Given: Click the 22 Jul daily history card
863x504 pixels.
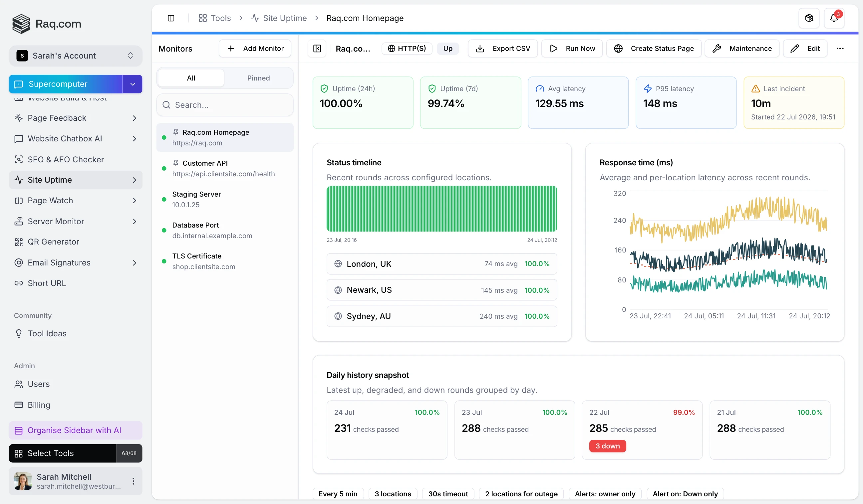Looking at the screenshot, I should (642, 430).
